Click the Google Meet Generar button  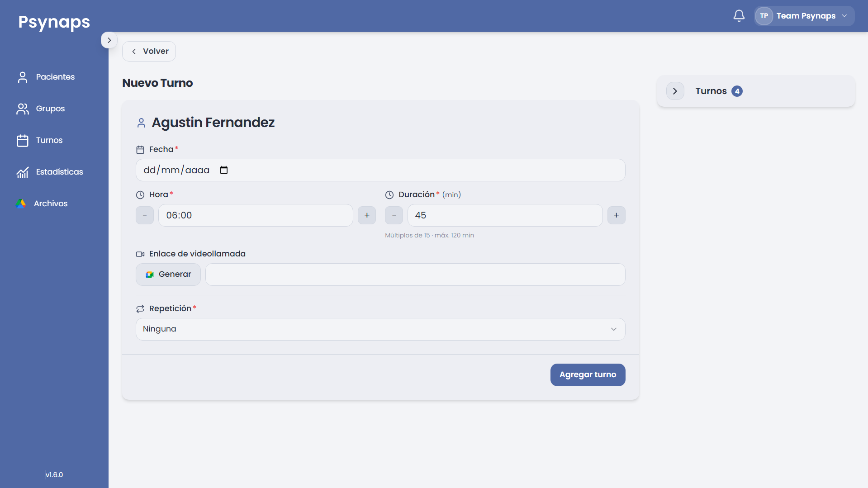pyautogui.click(x=168, y=275)
